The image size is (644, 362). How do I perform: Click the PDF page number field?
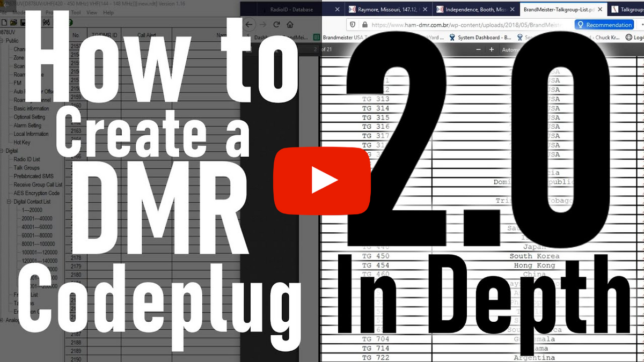[x=316, y=49]
